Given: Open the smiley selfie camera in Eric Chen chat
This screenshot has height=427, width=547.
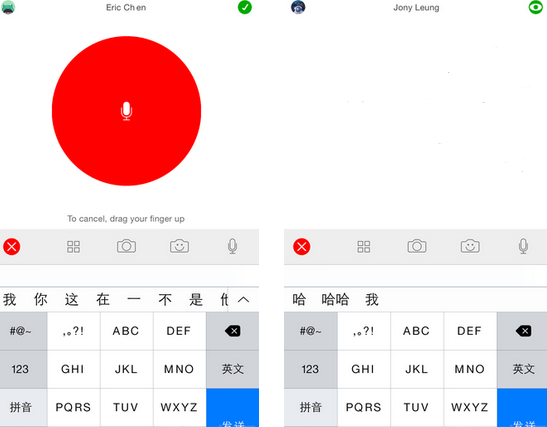Looking at the screenshot, I should click(x=179, y=246).
